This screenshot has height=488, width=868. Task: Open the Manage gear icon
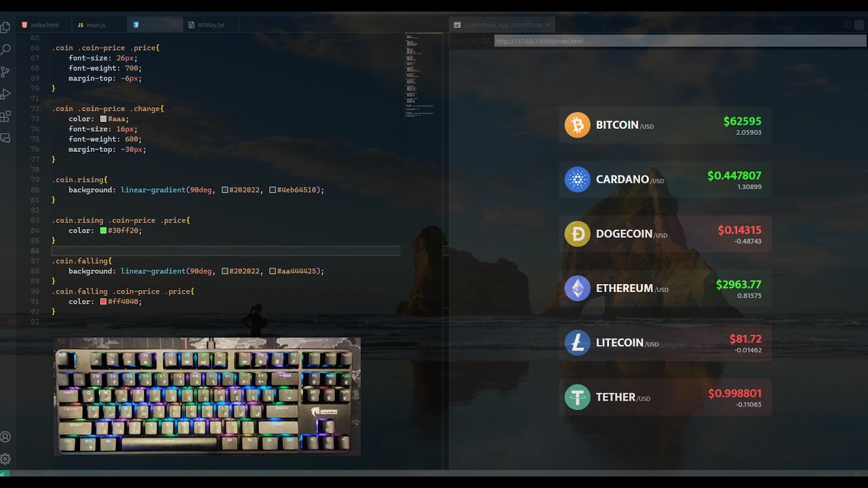[x=5, y=459]
